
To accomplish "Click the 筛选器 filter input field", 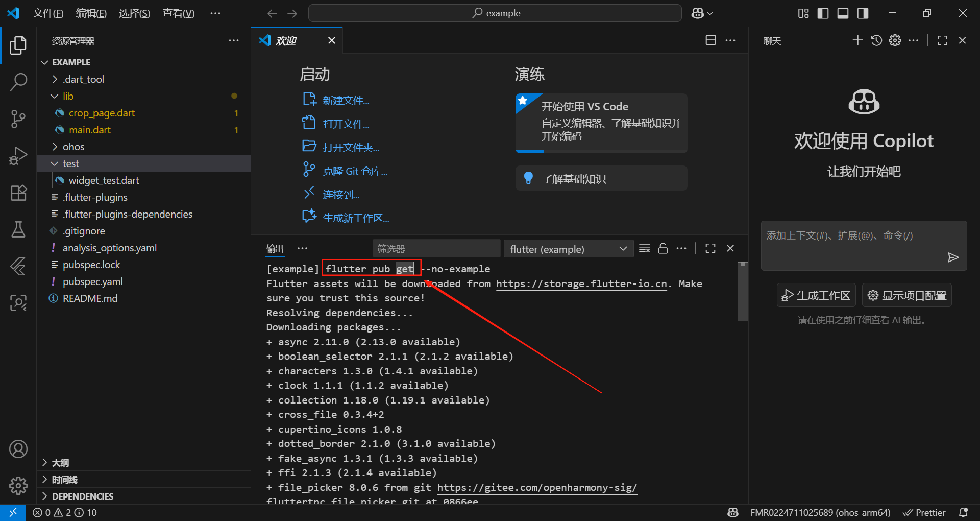I will click(x=436, y=249).
